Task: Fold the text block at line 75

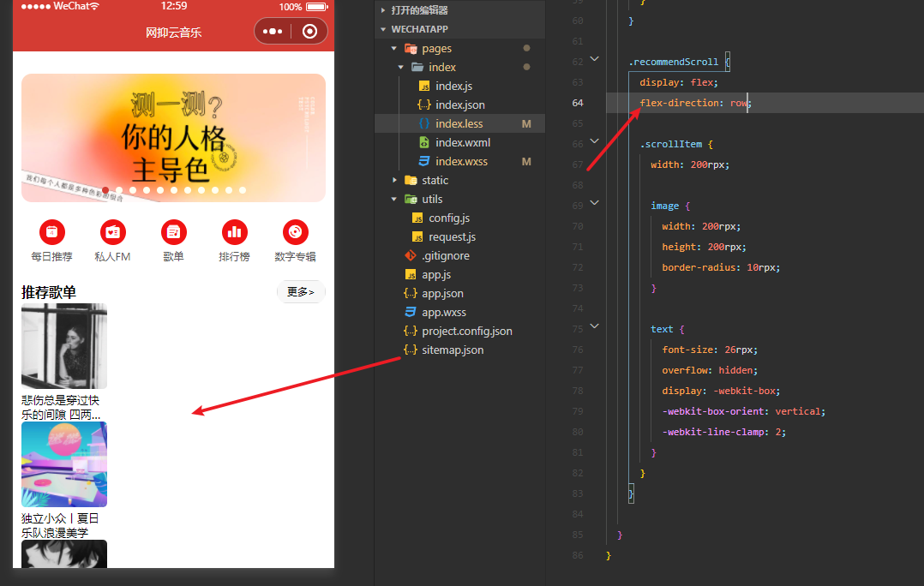Action: point(595,326)
